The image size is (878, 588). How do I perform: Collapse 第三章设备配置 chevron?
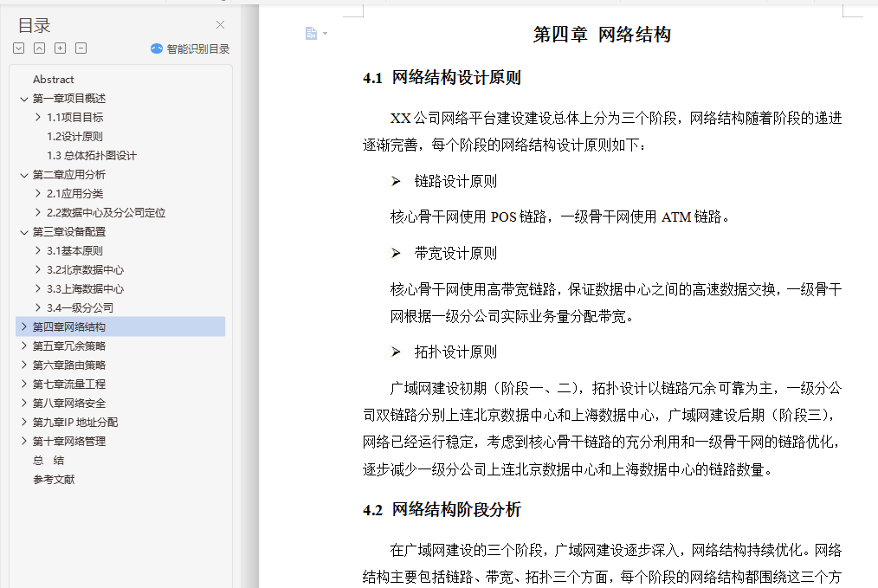click(x=24, y=232)
